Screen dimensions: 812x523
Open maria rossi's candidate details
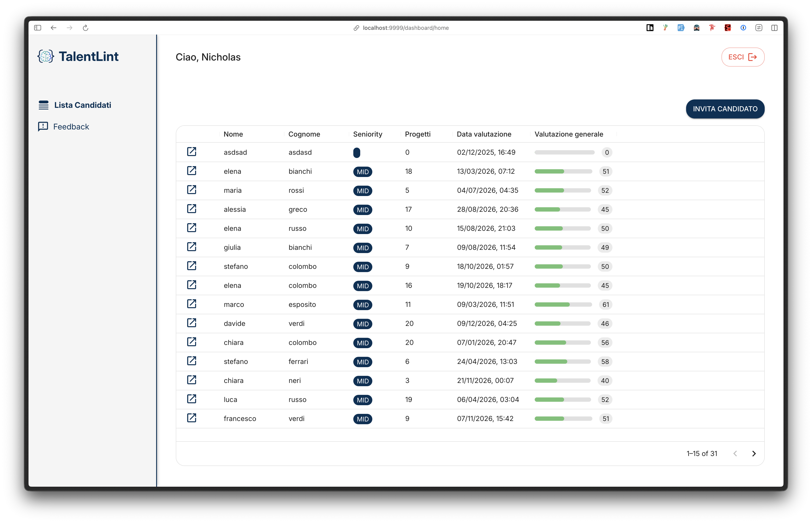[x=192, y=190]
